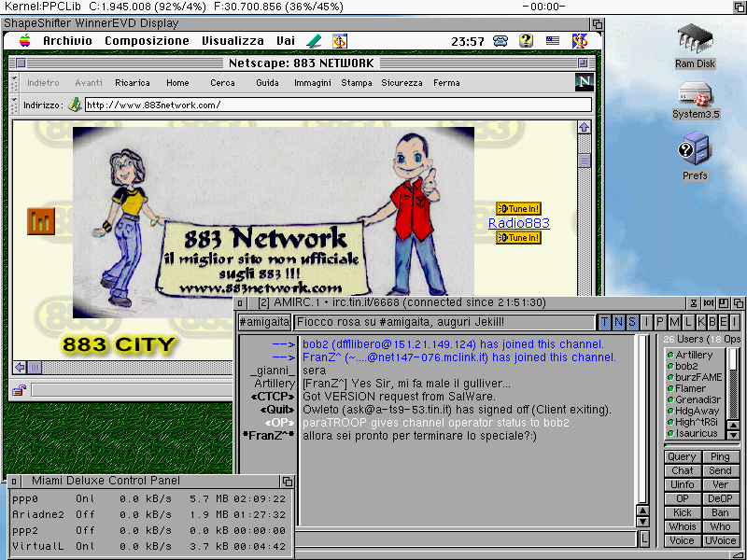This screenshot has height=560, width=747.
Task: Click the Netscape N logo
Action: point(585,82)
